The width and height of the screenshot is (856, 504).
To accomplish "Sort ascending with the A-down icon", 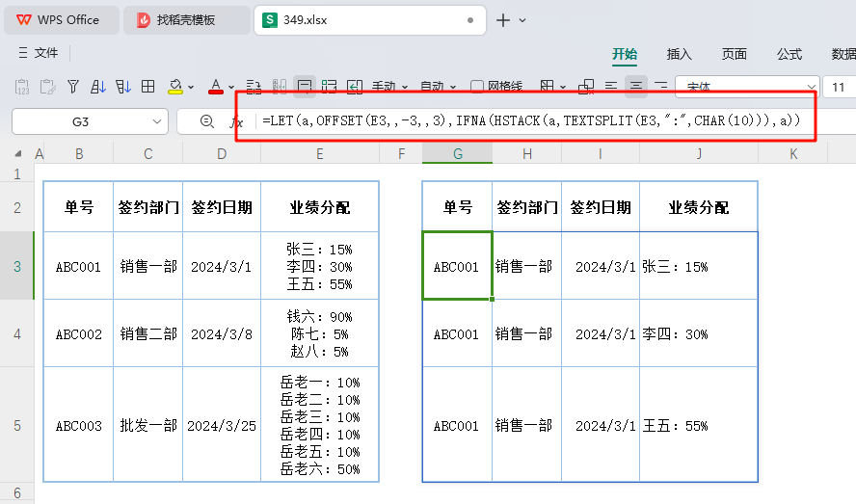I will coord(97,87).
